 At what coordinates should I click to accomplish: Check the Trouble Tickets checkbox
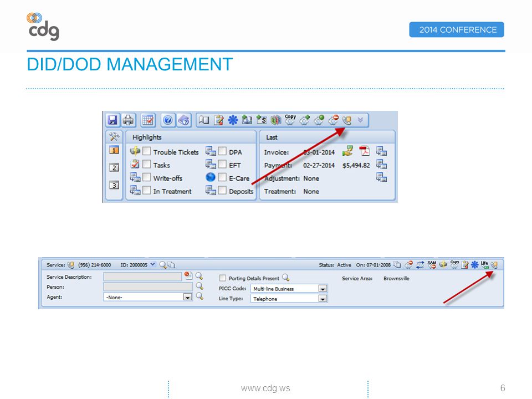146,151
